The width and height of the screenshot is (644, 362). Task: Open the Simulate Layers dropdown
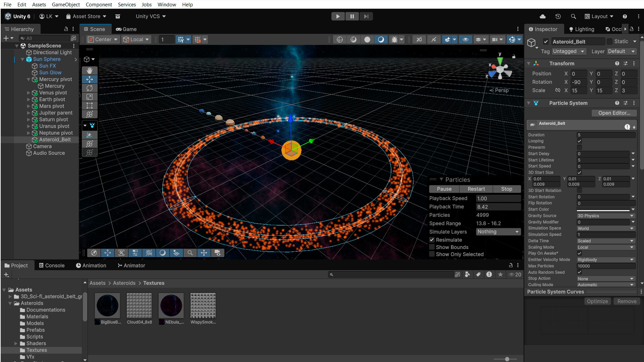tap(498, 232)
